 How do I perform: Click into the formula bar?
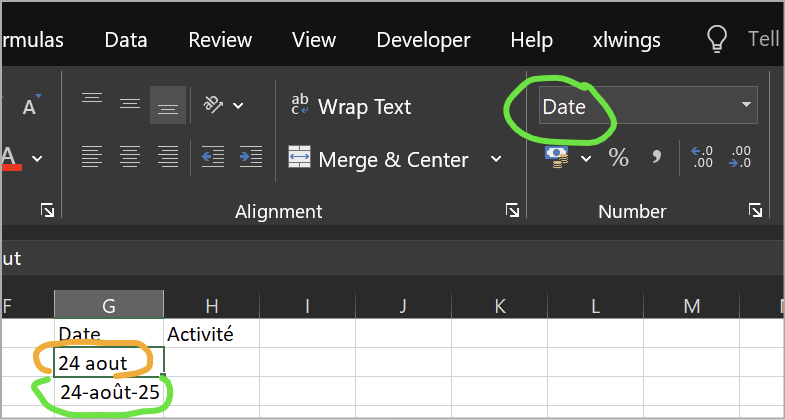point(392,258)
